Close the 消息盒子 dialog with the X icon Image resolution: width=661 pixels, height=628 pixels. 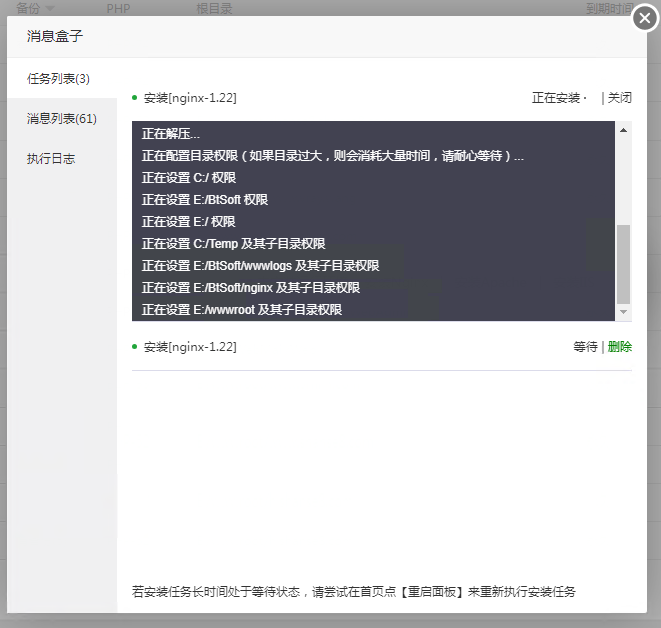(x=645, y=18)
